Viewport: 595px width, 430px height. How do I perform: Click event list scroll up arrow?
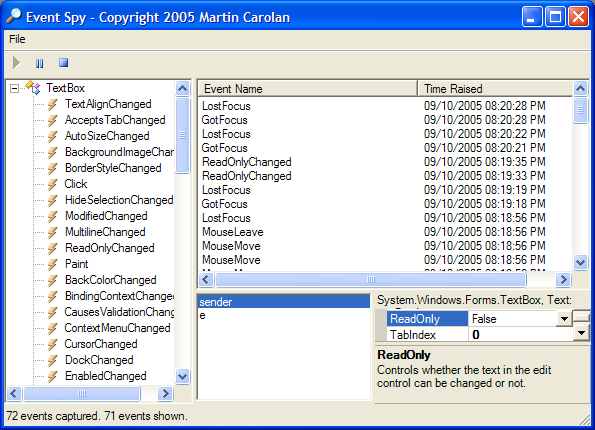click(x=581, y=88)
